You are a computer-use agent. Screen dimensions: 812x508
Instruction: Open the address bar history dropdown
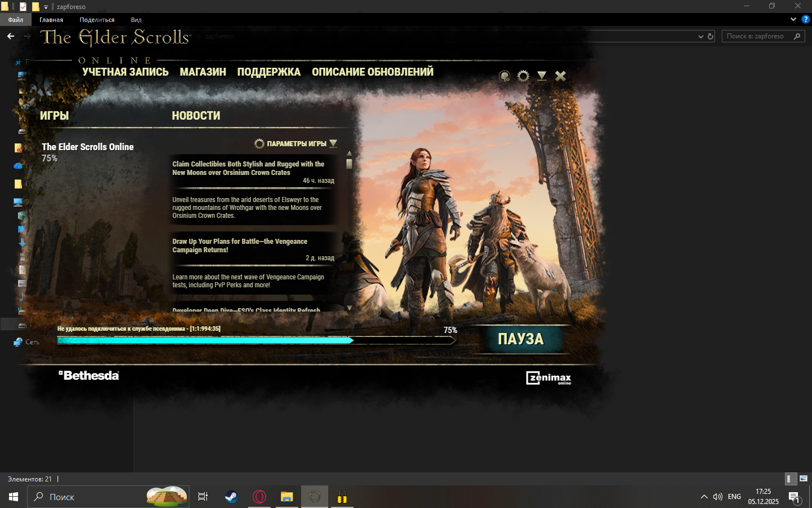coord(701,36)
